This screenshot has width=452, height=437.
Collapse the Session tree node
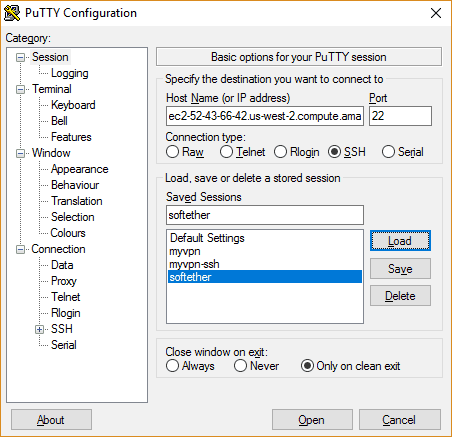(21, 57)
